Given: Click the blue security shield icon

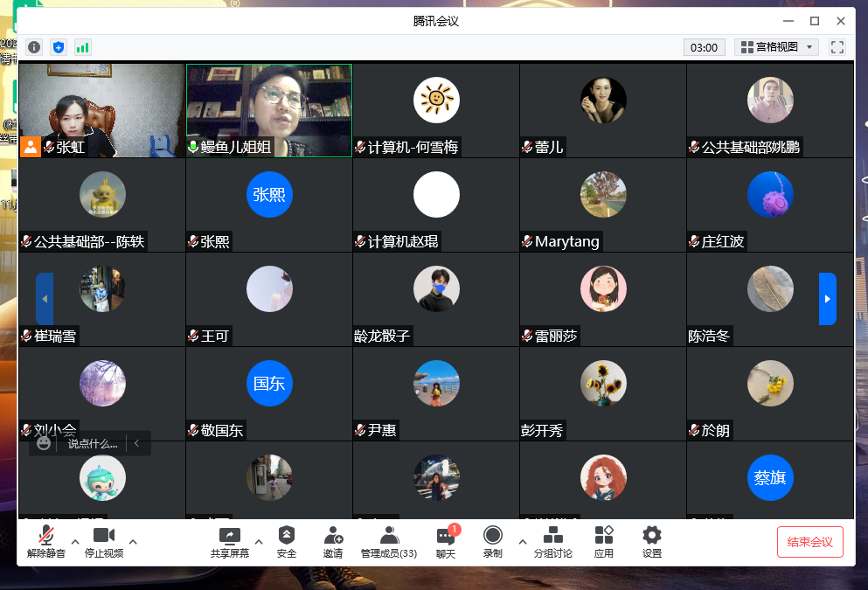Looking at the screenshot, I should (x=59, y=47).
